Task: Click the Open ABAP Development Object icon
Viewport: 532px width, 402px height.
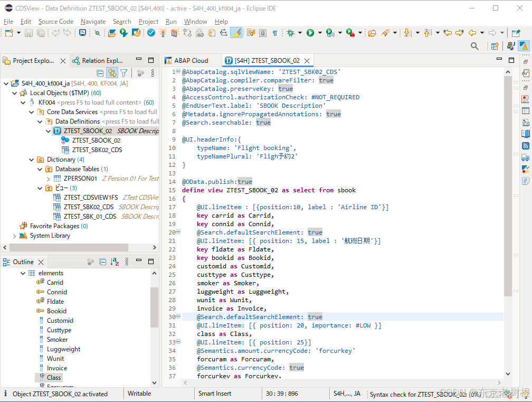Action: [x=112, y=33]
